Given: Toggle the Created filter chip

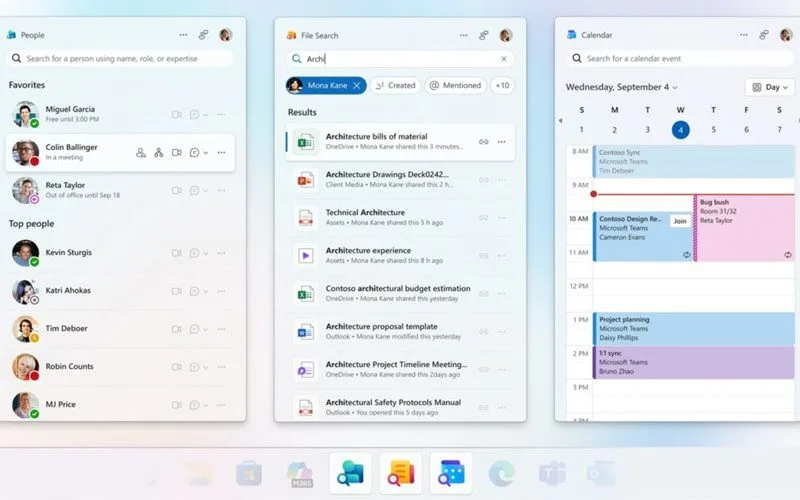Looking at the screenshot, I should click(x=395, y=86).
